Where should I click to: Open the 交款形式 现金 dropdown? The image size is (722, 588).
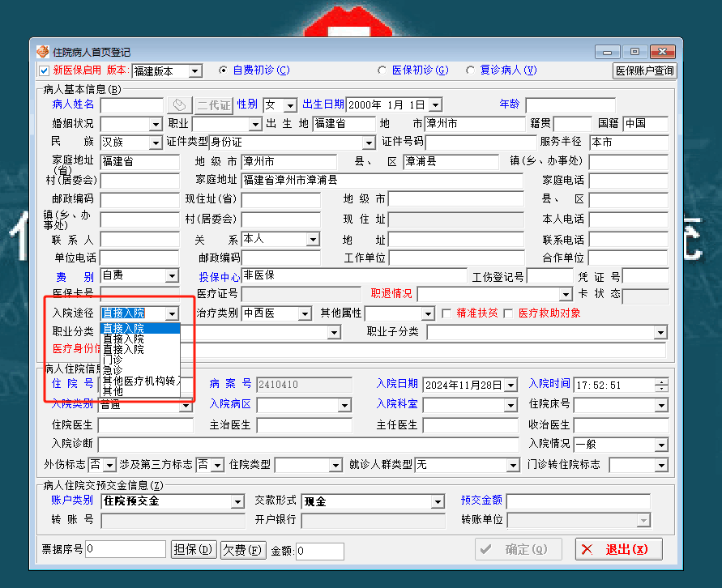[438, 501]
